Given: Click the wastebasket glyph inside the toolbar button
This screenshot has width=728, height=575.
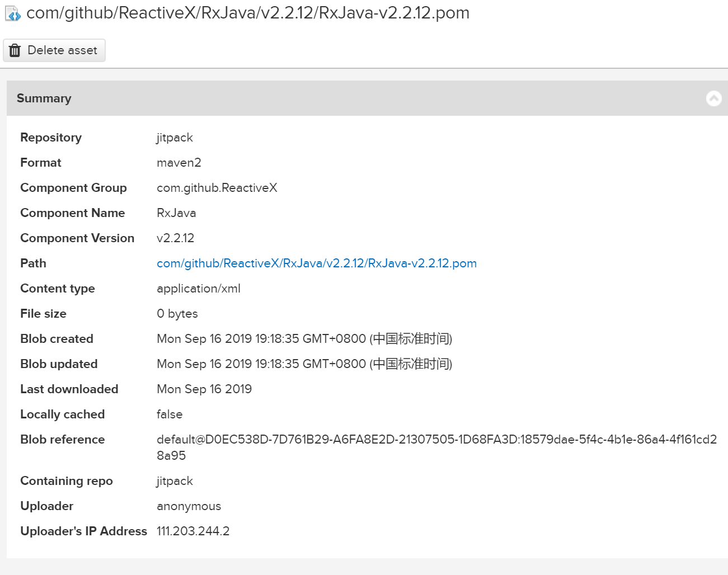Looking at the screenshot, I should pyautogui.click(x=15, y=50).
